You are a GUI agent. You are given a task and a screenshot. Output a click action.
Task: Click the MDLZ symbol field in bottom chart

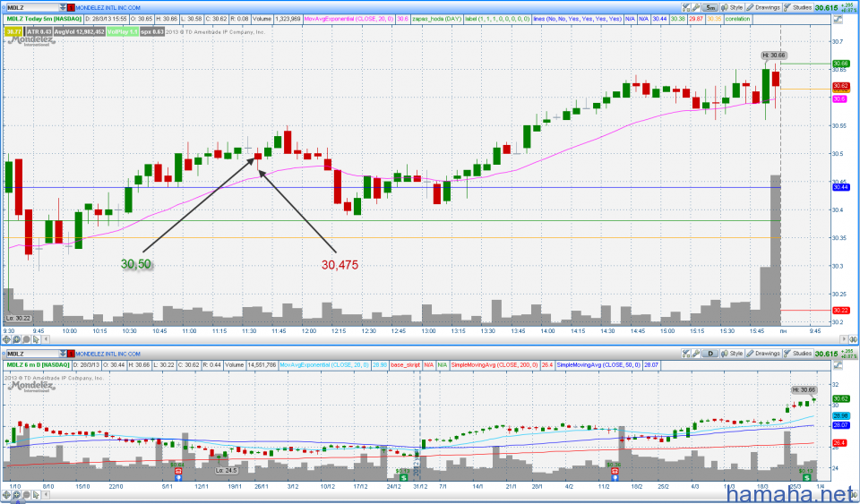[32, 354]
